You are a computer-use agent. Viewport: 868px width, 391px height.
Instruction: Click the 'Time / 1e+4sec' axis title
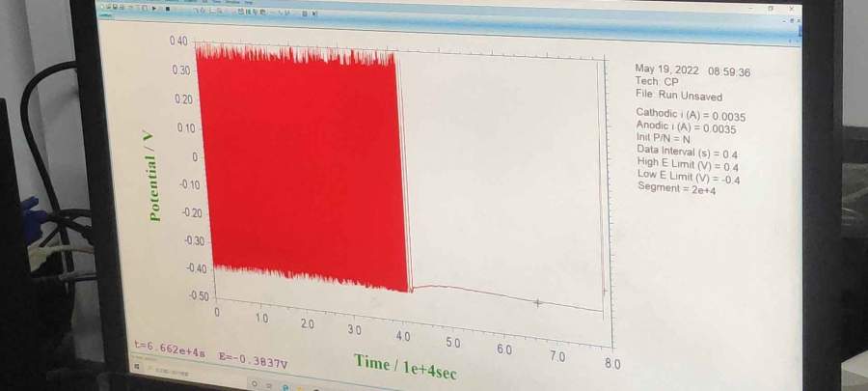pos(405,367)
